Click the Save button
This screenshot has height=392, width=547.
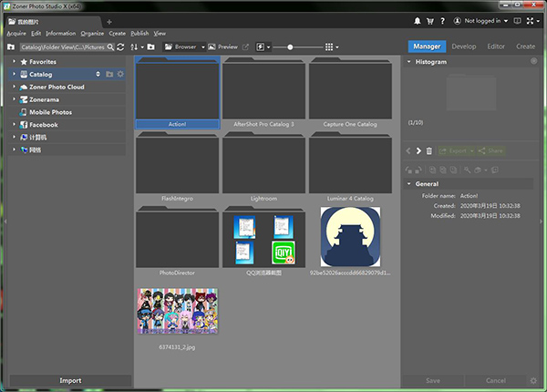[433, 380]
